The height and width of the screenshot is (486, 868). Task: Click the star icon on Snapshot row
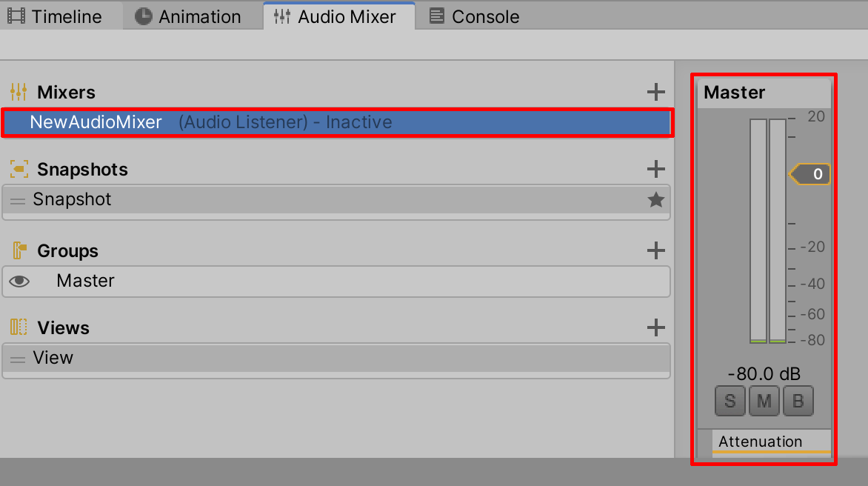click(x=655, y=199)
